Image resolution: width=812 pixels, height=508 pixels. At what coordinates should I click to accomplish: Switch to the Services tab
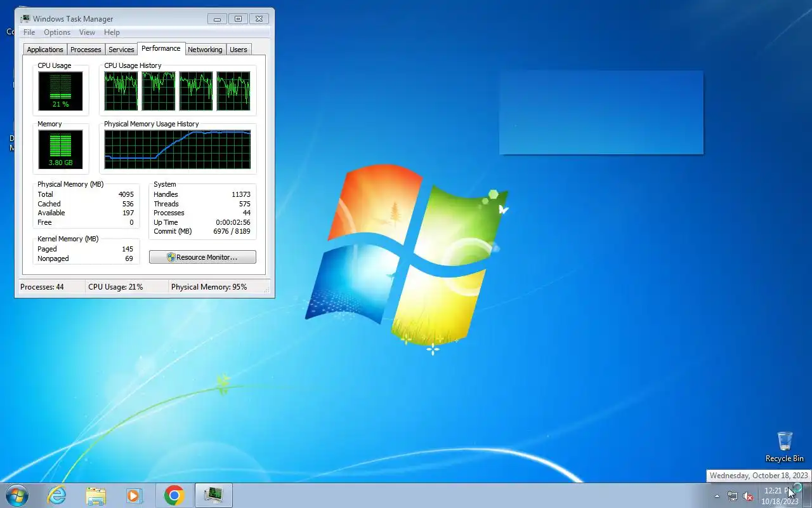(121, 50)
